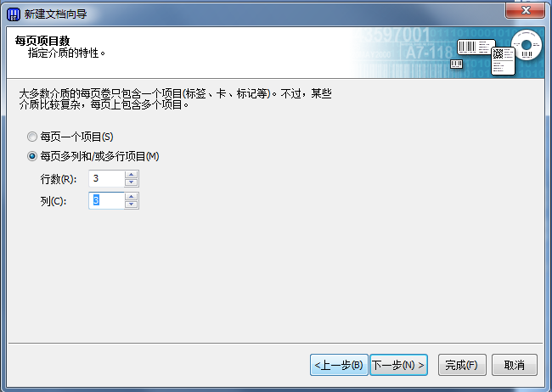Click the 行数(R): label text
Image resolution: width=552 pixels, height=392 pixels.
coord(59,179)
